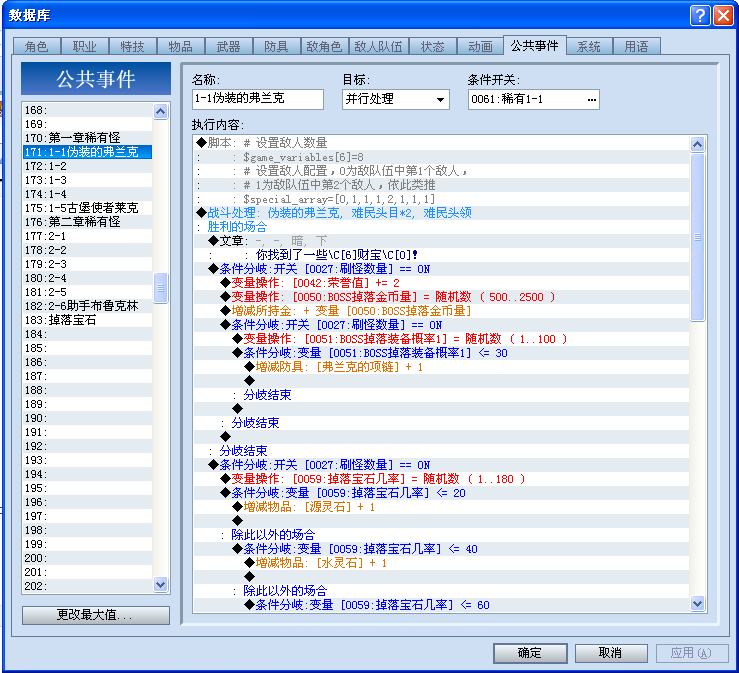Select 增减物品 [水灵石] + 1 line
Image resolution: width=739 pixels, height=673 pixels.
(442, 563)
